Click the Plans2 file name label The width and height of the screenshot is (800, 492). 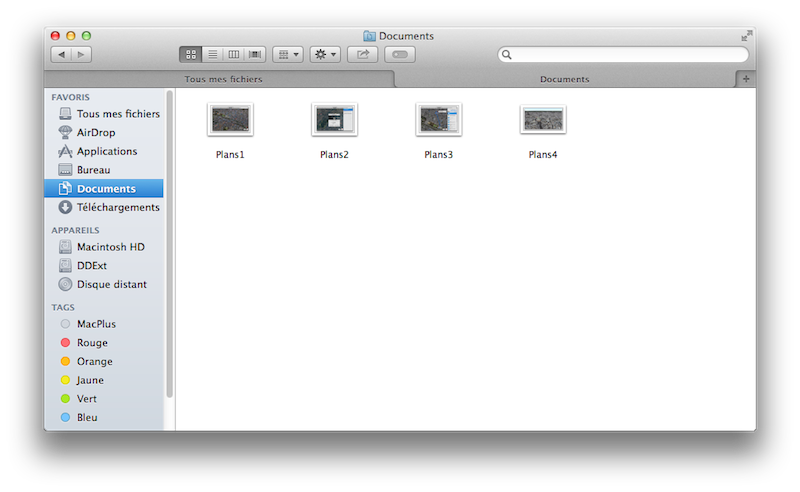click(334, 155)
